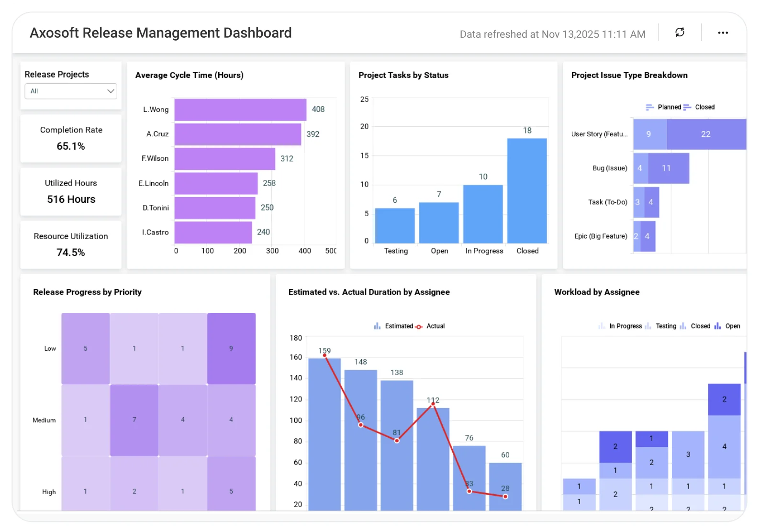Select the I.Castro cycle time bar
759x532 pixels.
213,232
